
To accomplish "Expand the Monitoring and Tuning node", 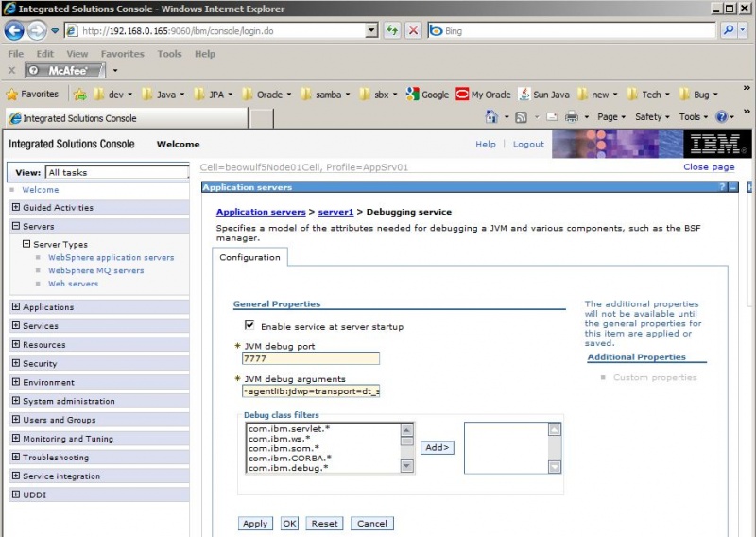I will point(16,438).
